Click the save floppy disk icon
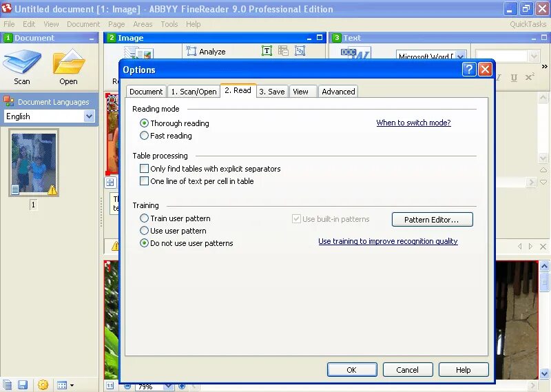Image resolution: width=551 pixels, height=392 pixels. point(23,385)
